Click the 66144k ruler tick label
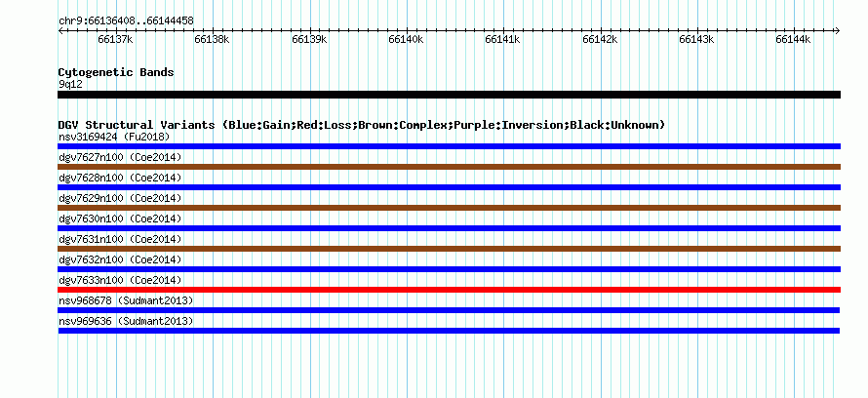Image resolution: width=868 pixels, height=398 pixels. (793, 39)
